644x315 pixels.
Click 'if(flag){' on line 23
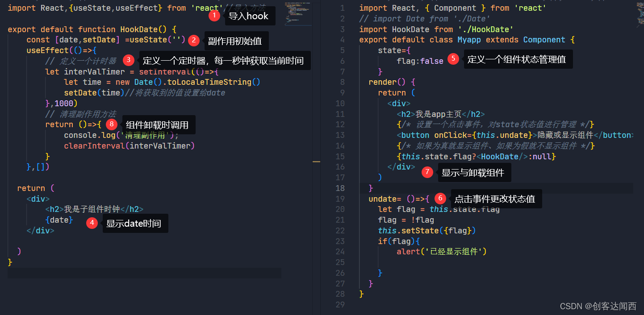(399, 241)
